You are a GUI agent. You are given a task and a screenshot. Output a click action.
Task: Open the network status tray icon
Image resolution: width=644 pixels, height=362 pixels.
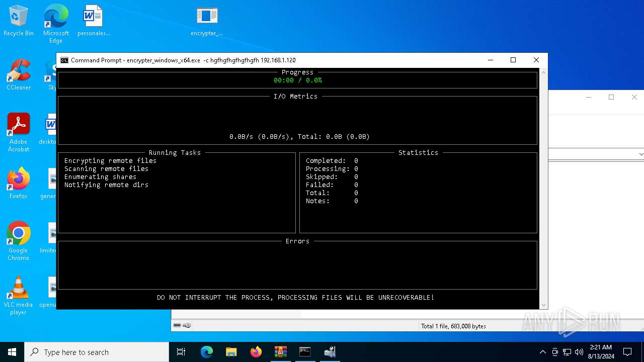[567, 352]
